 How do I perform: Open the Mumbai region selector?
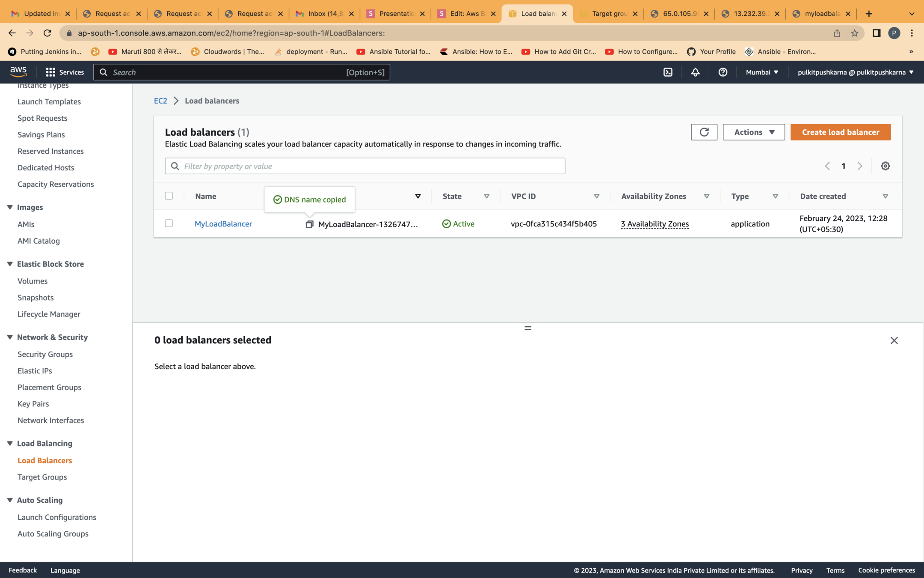(x=761, y=72)
